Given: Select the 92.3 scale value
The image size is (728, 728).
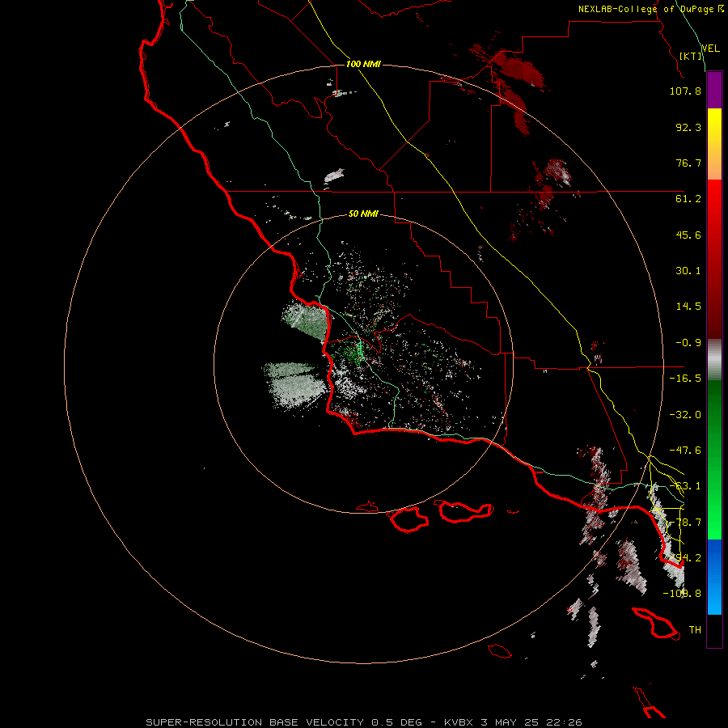Looking at the screenshot, I should (x=688, y=127).
